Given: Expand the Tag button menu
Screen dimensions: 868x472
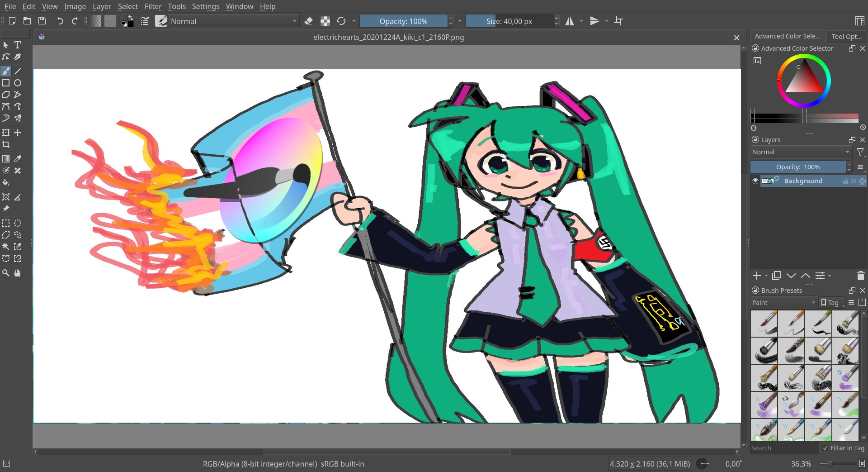Looking at the screenshot, I should [x=833, y=303].
